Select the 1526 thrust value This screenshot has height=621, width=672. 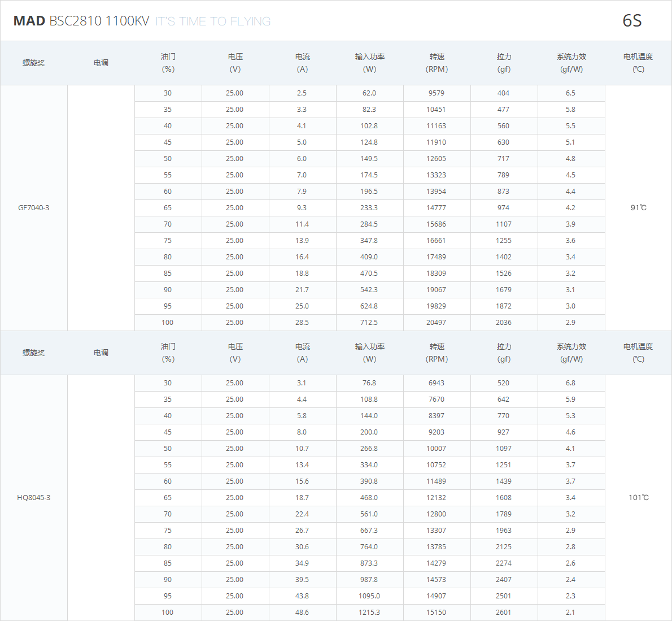[504, 273]
